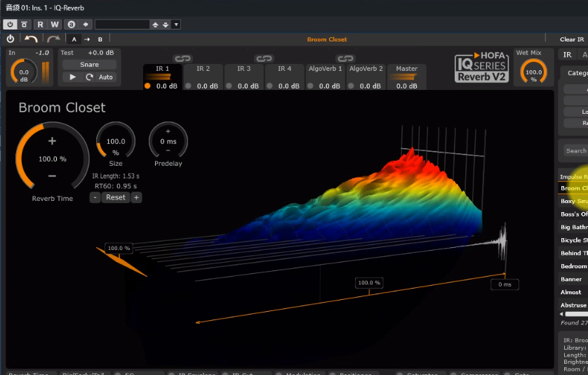
Task: Click link icon between IR 3 and IR 4
Action: tap(264, 58)
